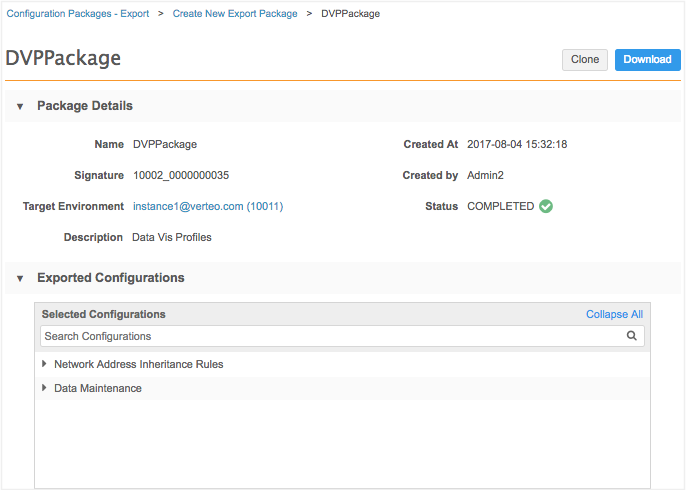Viewport: 686px width, 490px height.
Task: Click the green COMPLETED status checkmark icon
Action: 546,207
